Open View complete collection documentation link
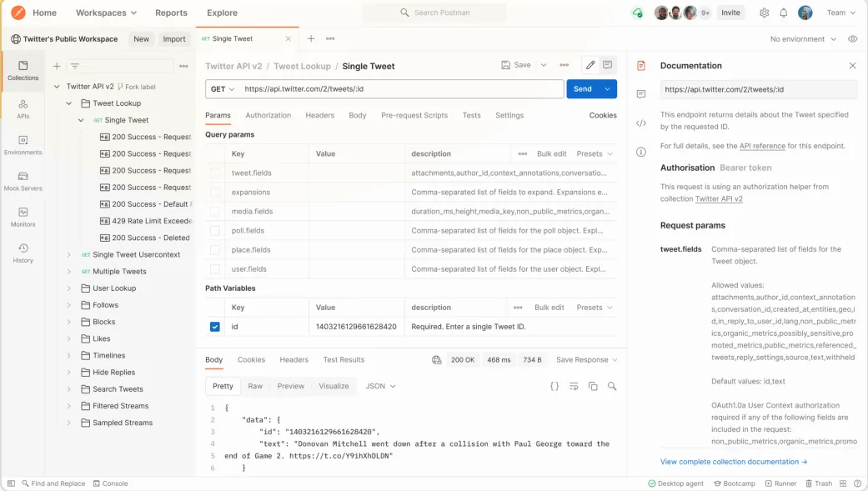 coord(734,462)
